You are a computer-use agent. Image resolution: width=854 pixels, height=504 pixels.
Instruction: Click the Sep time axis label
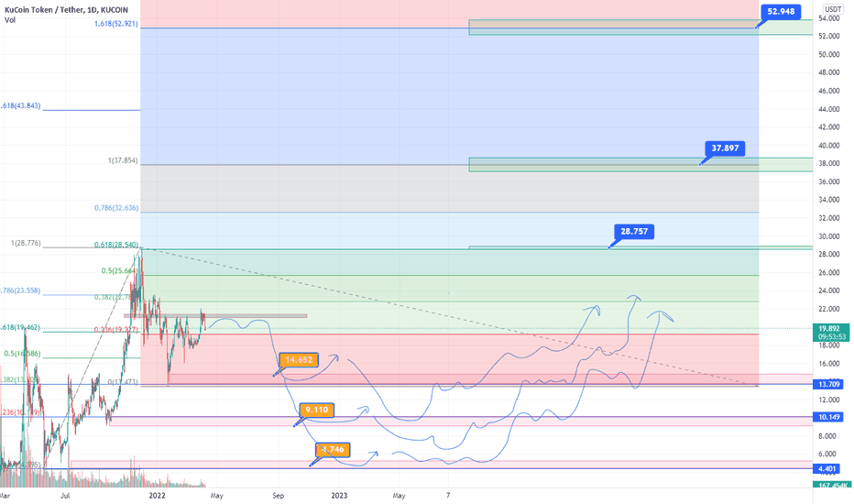[279, 496]
